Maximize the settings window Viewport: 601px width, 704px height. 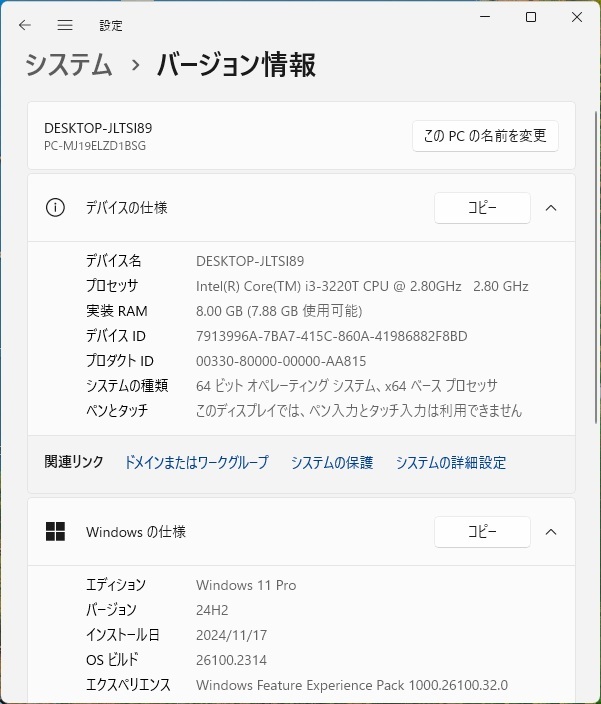click(x=531, y=17)
